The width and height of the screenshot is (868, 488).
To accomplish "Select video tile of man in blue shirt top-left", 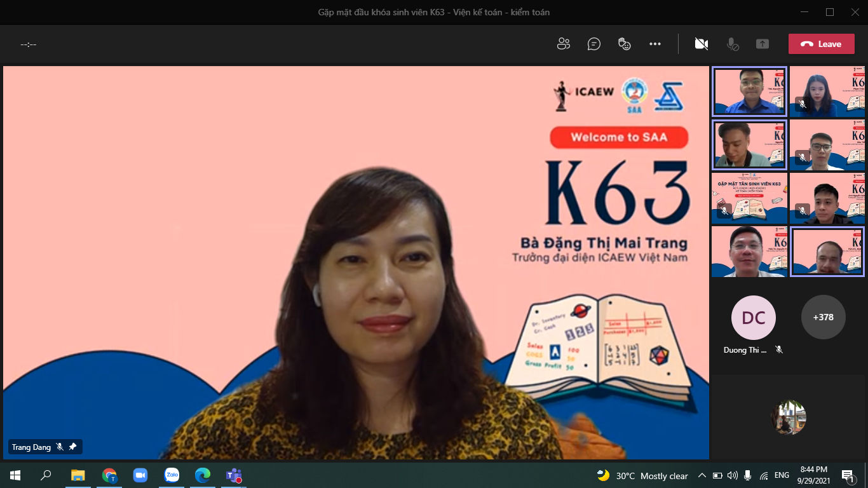I will coord(750,91).
